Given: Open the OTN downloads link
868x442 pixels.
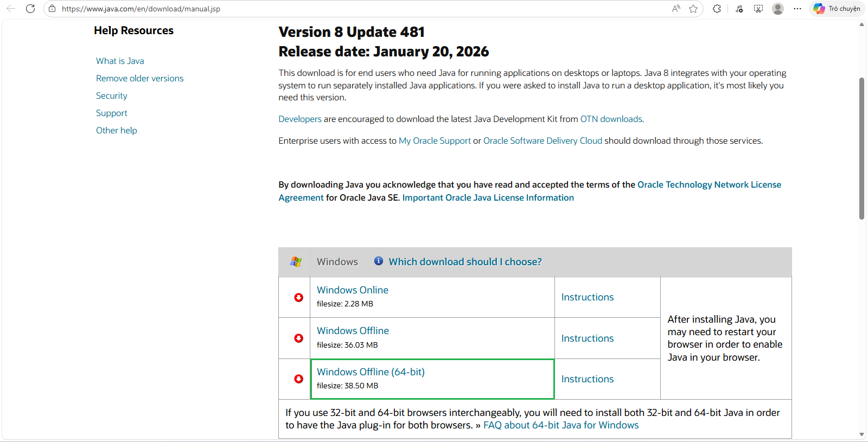Looking at the screenshot, I should 611,119.
